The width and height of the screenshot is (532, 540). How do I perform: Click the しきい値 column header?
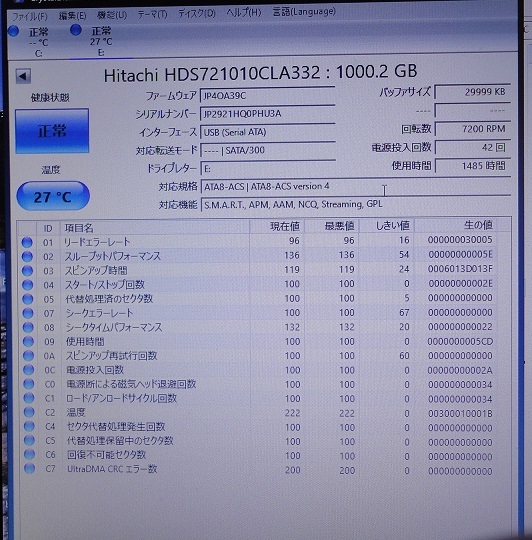click(387, 226)
